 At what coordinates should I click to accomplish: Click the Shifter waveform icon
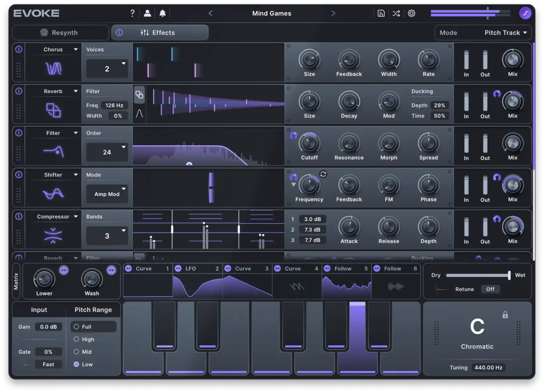pyautogui.click(x=53, y=193)
